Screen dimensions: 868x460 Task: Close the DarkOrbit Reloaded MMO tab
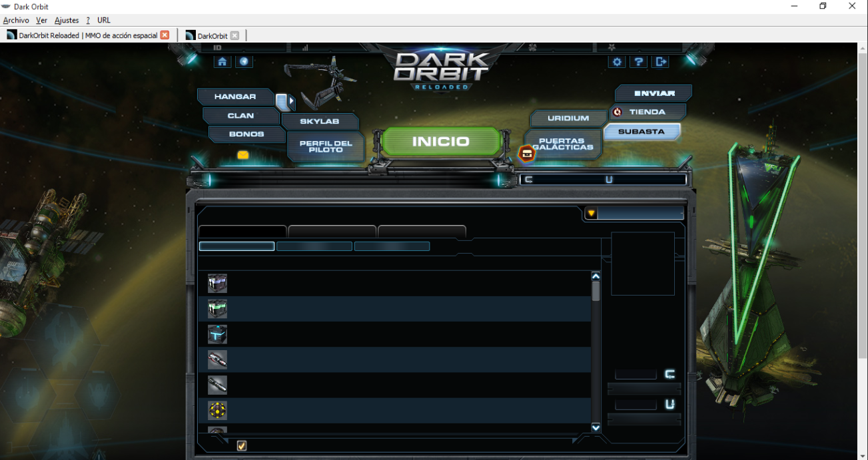point(165,35)
